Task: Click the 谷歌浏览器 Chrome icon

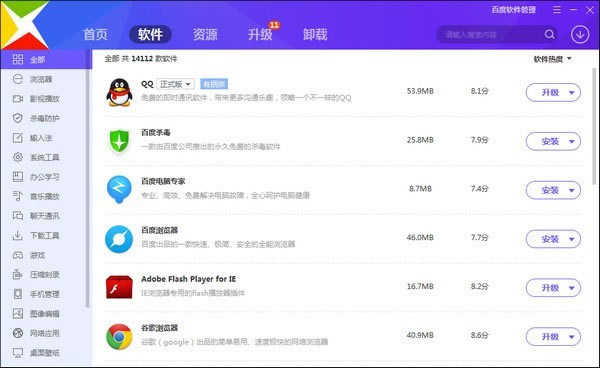Action: pos(119,337)
